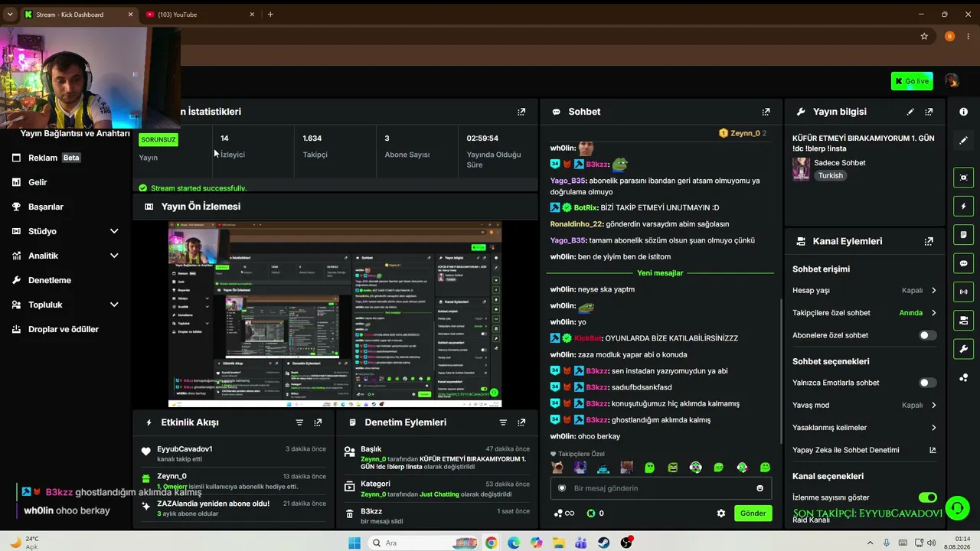This screenshot has width=980, height=551.
Task: Click the stream preview thumbnail
Action: [335, 315]
